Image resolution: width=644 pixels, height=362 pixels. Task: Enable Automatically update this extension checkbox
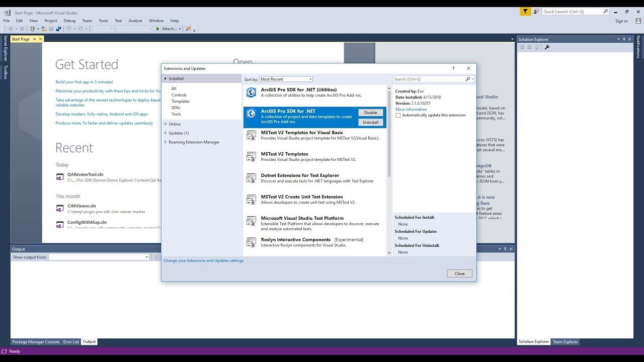(x=398, y=115)
